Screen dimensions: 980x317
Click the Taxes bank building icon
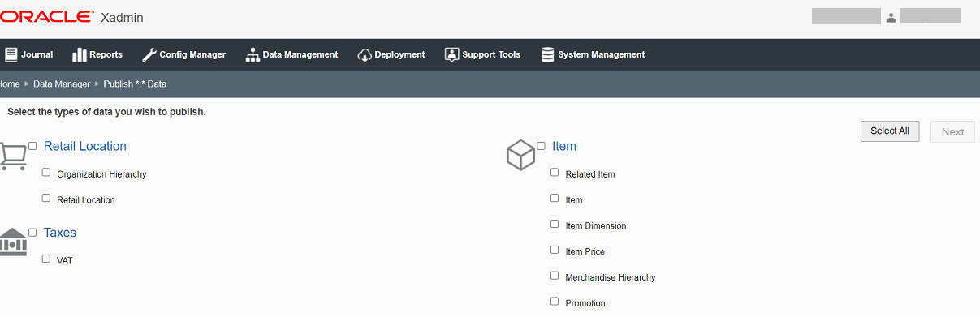[x=13, y=242]
